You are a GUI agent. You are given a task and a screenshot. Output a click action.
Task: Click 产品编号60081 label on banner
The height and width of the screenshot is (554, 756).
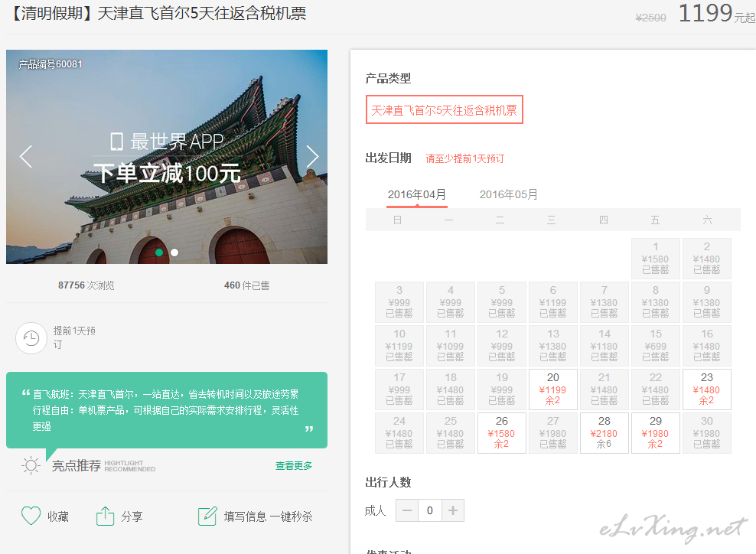(x=51, y=64)
